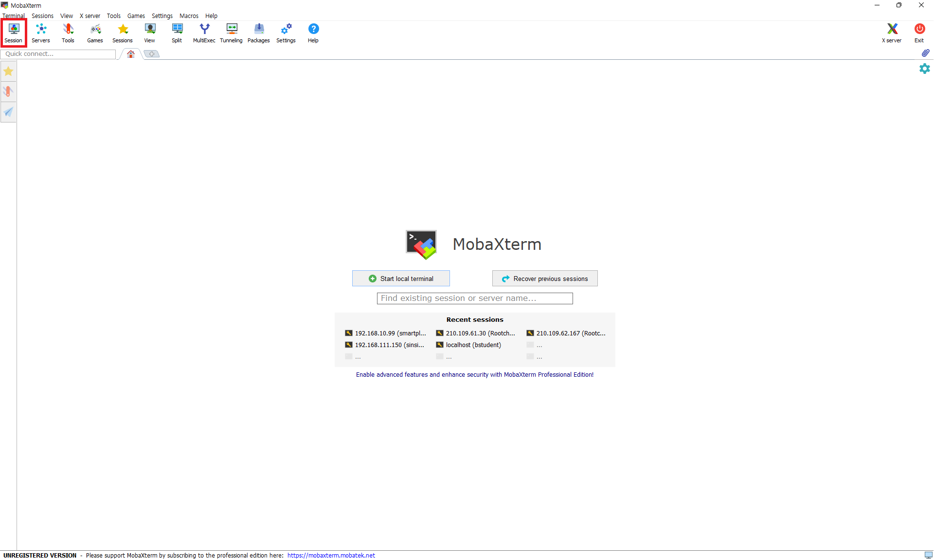Click the teal gear icon at right

[x=924, y=69]
